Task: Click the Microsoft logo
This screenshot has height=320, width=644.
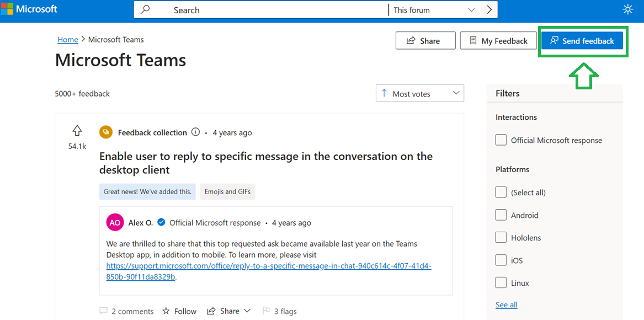Action: [29, 9]
